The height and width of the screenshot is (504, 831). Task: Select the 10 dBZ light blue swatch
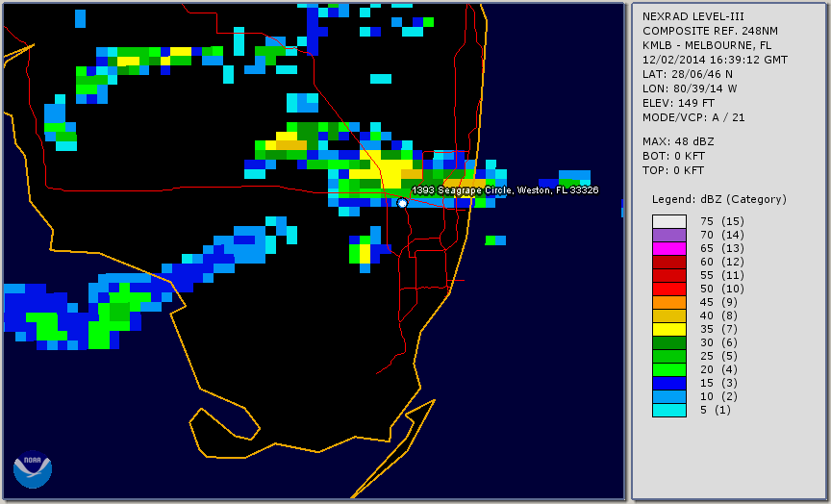point(668,396)
